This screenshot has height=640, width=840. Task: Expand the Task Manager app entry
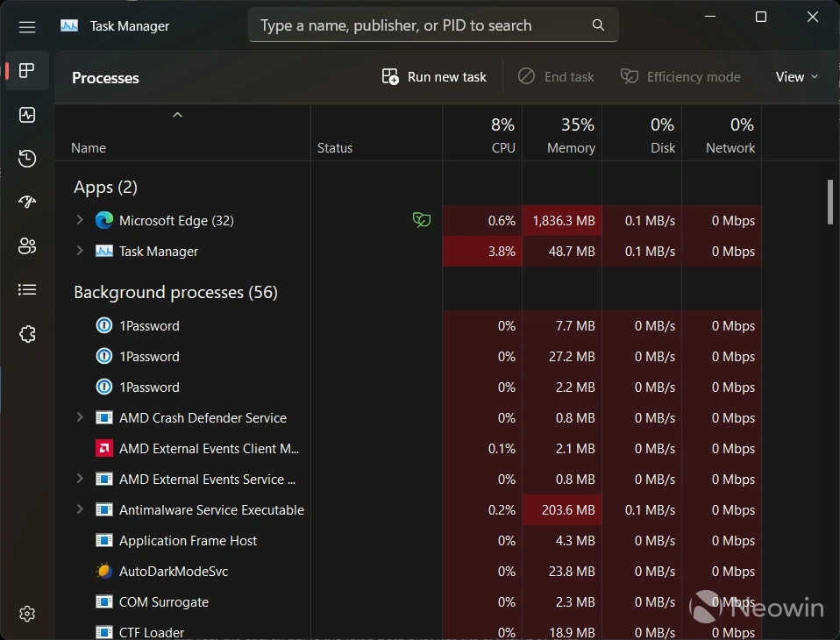[x=80, y=250]
